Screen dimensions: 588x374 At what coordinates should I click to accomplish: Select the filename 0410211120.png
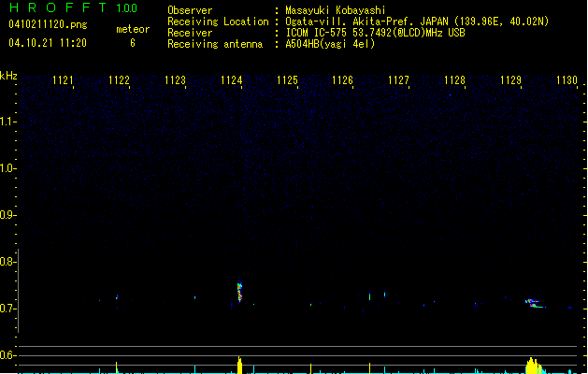(48, 24)
